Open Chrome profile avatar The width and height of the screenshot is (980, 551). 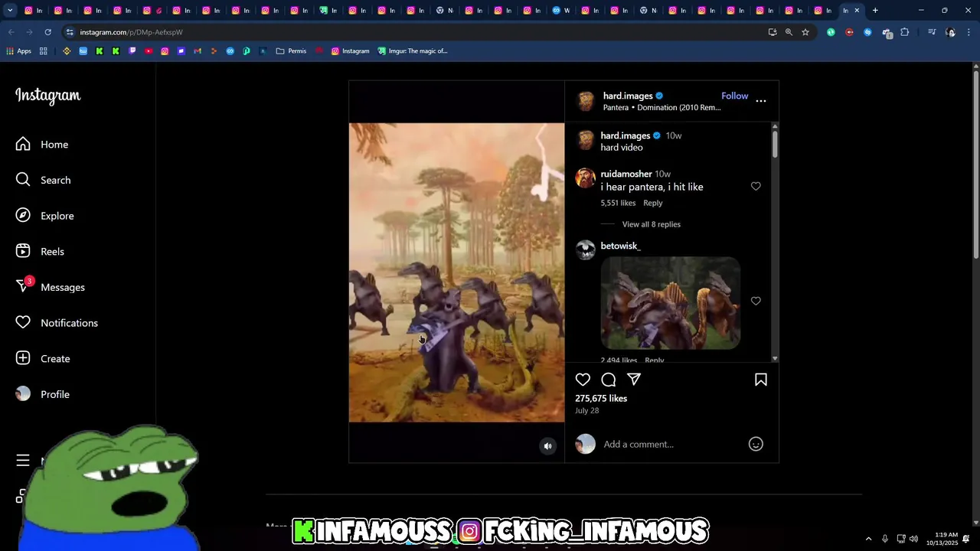coord(951,32)
